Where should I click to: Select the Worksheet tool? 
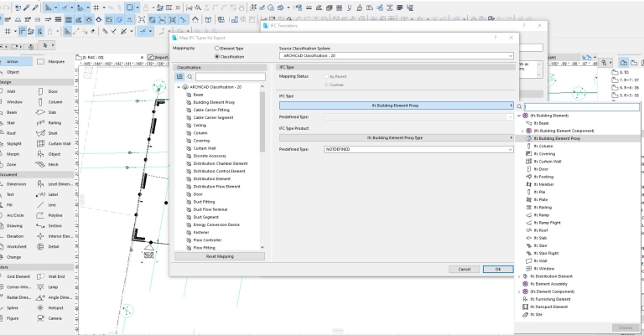point(16,246)
